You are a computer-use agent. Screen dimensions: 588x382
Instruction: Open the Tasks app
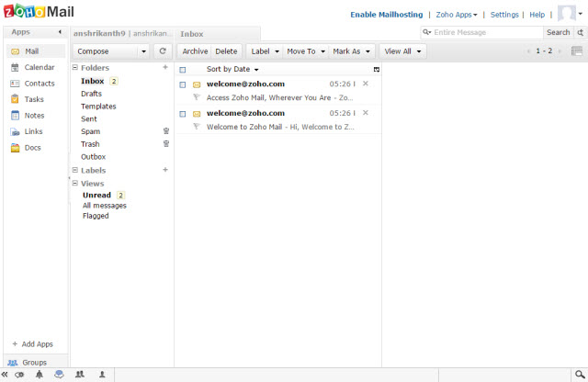28,99
